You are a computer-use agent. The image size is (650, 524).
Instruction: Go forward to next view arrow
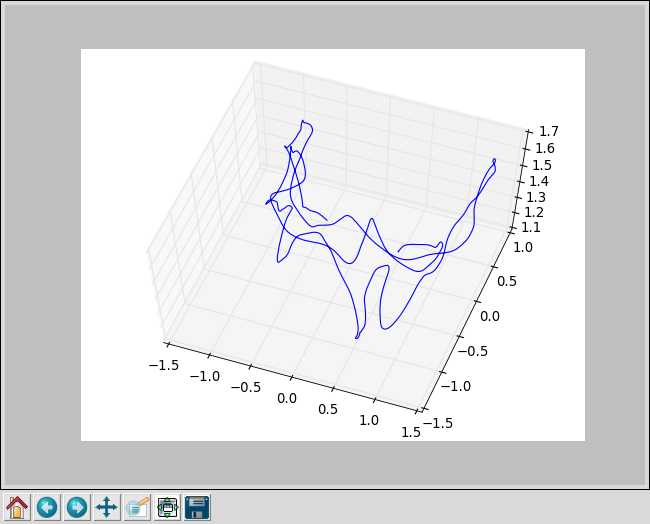click(77, 507)
